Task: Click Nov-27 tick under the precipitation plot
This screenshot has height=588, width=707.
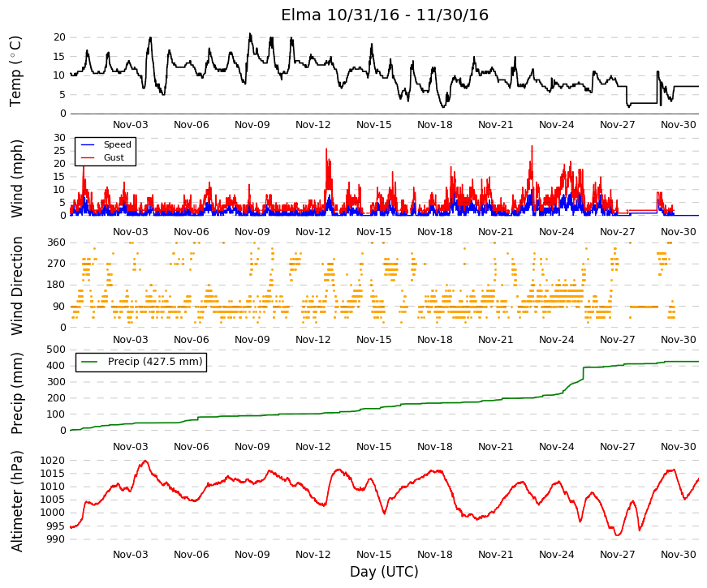Action: point(617,447)
